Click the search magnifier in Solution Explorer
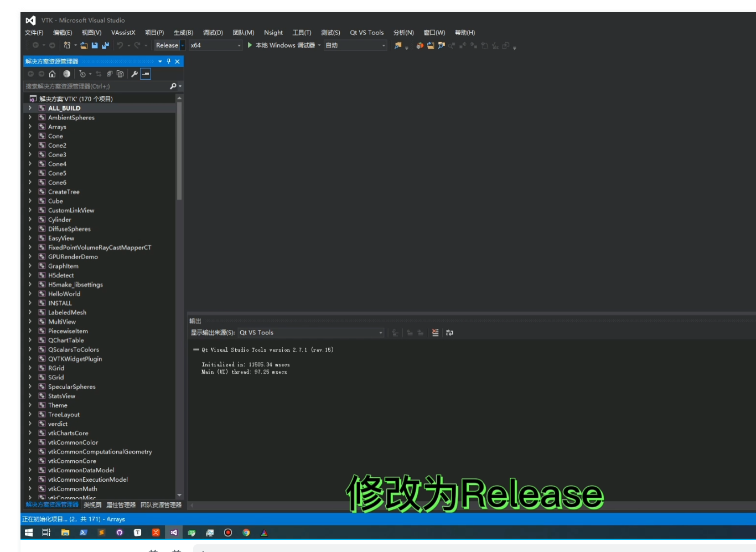 (x=173, y=86)
